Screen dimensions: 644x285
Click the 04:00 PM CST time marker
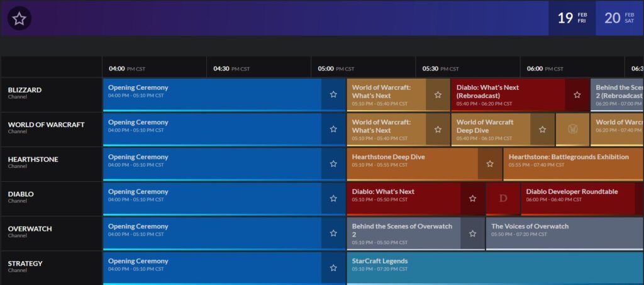click(127, 69)
